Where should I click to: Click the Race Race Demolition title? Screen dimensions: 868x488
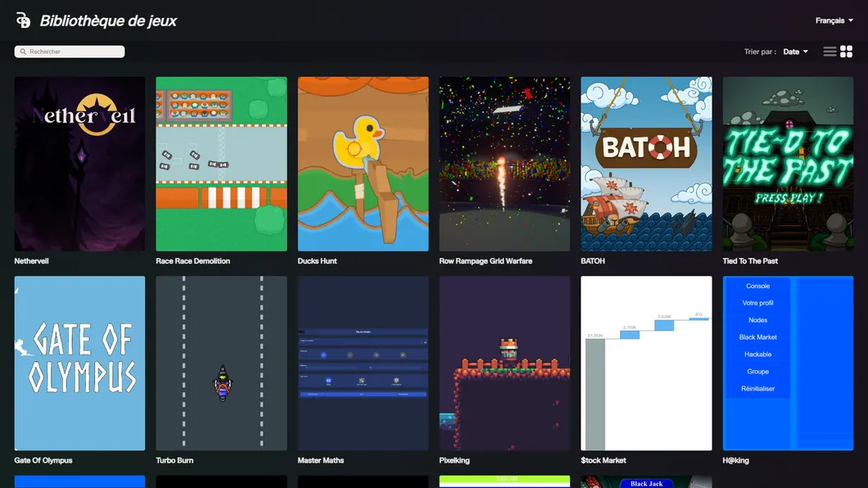192,261
